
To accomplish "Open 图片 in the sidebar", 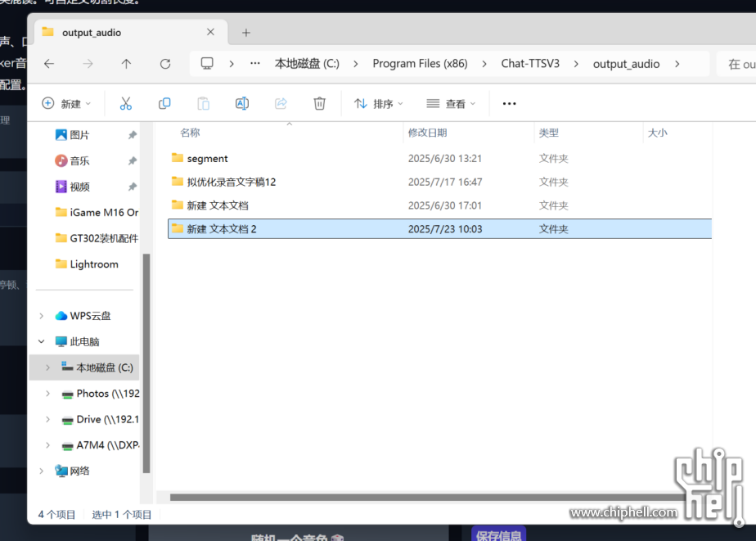I will (x=79, y=135).
